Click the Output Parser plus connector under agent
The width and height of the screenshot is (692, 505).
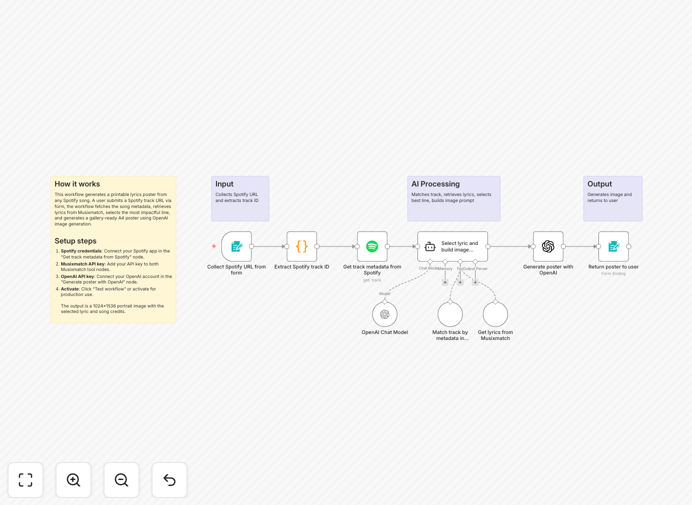pyautogui.click(x=475, y=282)
